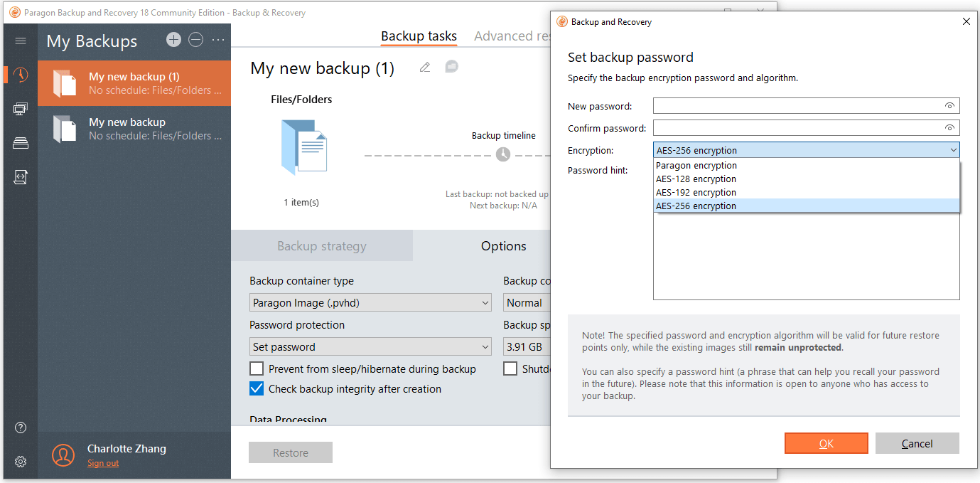
Task: Click Confirm password input field
Action: (807, 128)
